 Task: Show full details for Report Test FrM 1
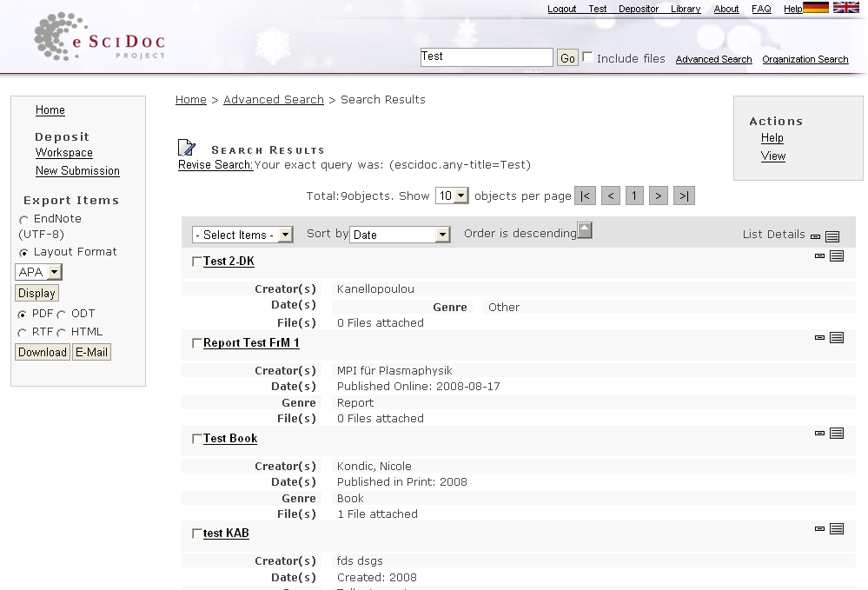coord(837,338)
